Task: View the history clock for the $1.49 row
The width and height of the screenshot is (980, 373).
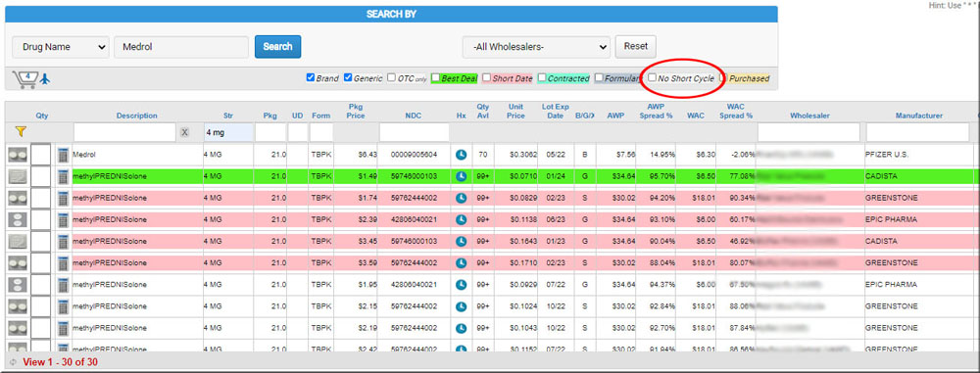Action: tap(462, 176)
